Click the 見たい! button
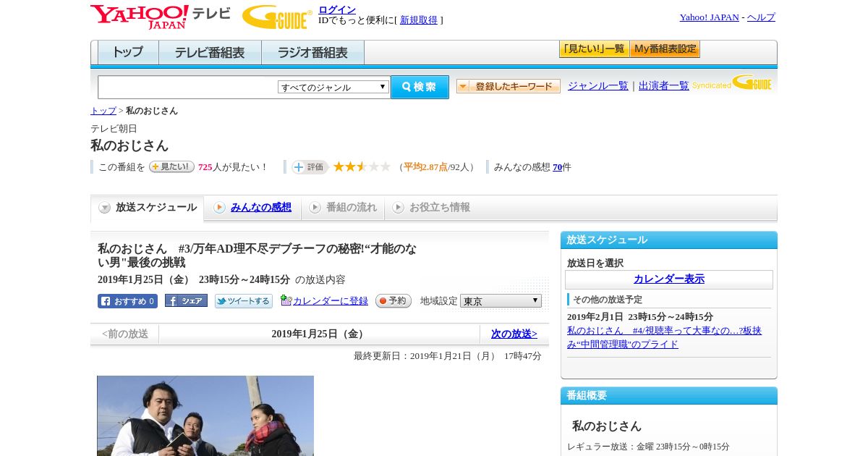The image size is (868, 456). [x=171, y=166]
